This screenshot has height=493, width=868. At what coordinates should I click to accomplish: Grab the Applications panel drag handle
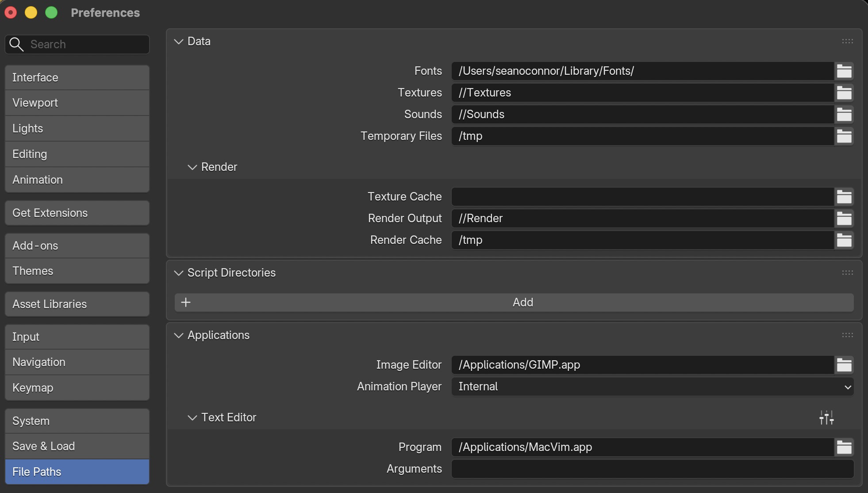coord(847,335)
